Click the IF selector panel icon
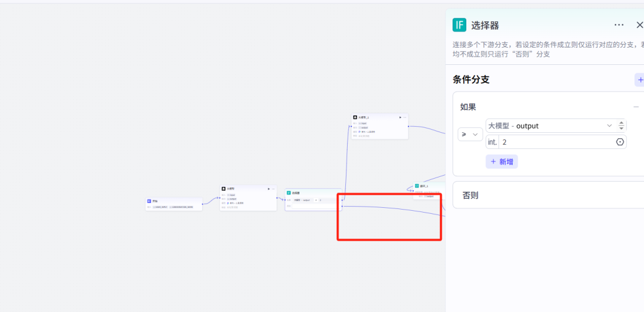This screenshot has width=644, height=312. (x=459, y=26)
